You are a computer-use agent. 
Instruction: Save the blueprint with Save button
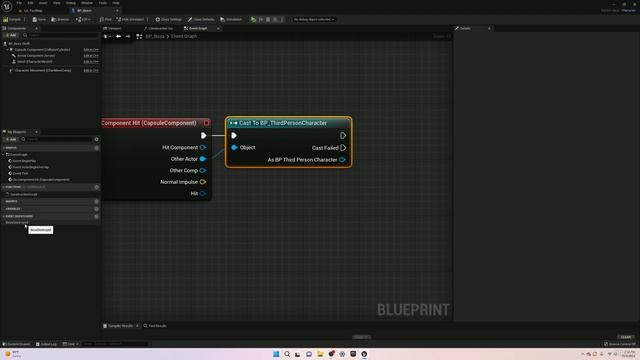point(39,19)
